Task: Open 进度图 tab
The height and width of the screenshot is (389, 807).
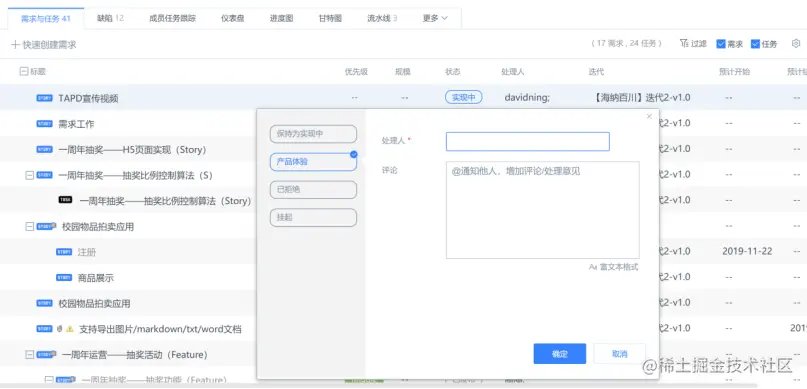Action: (282, 18)
